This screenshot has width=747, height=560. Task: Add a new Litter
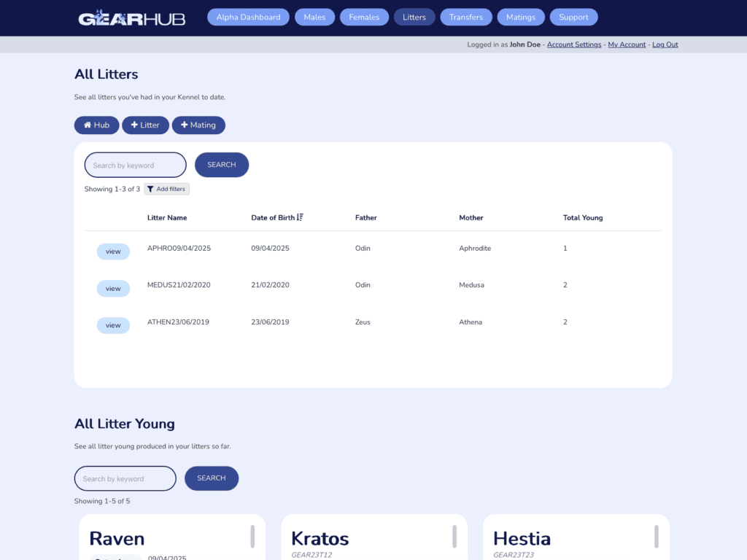click(145, 125)
